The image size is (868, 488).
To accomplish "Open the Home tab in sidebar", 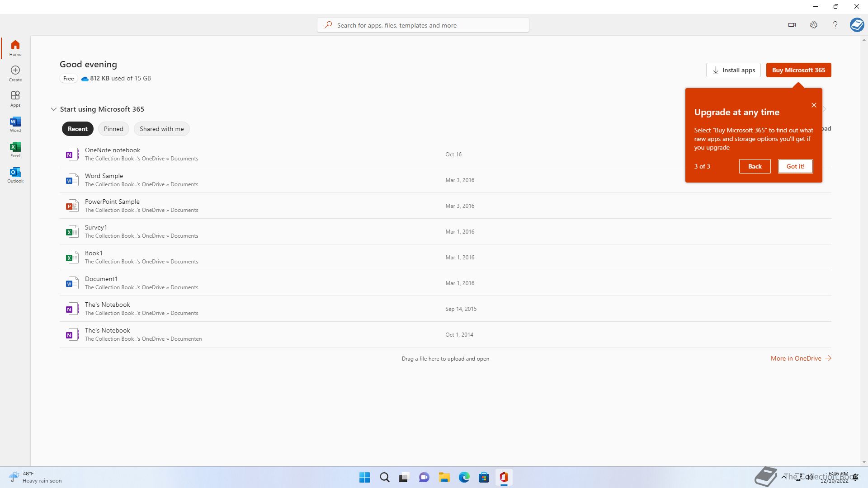I will click(15, 48).
